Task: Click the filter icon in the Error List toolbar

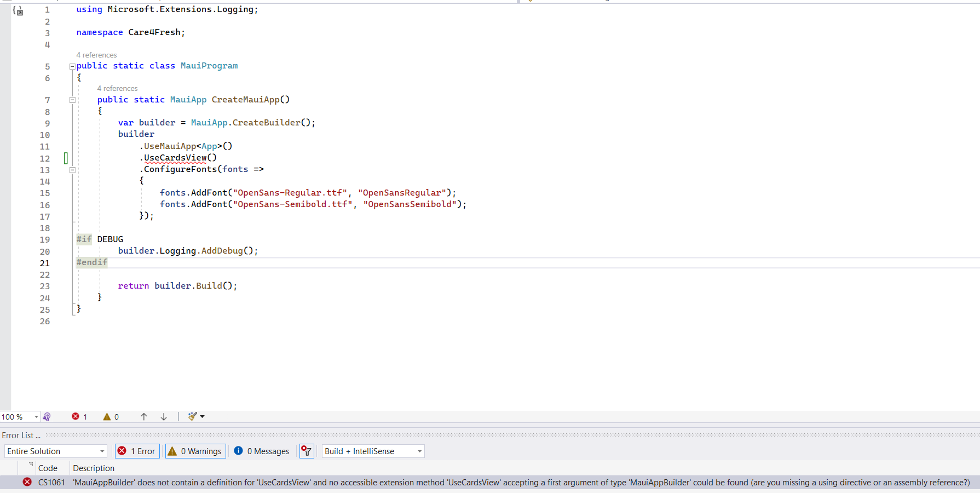Action: (x=307, y=451)
